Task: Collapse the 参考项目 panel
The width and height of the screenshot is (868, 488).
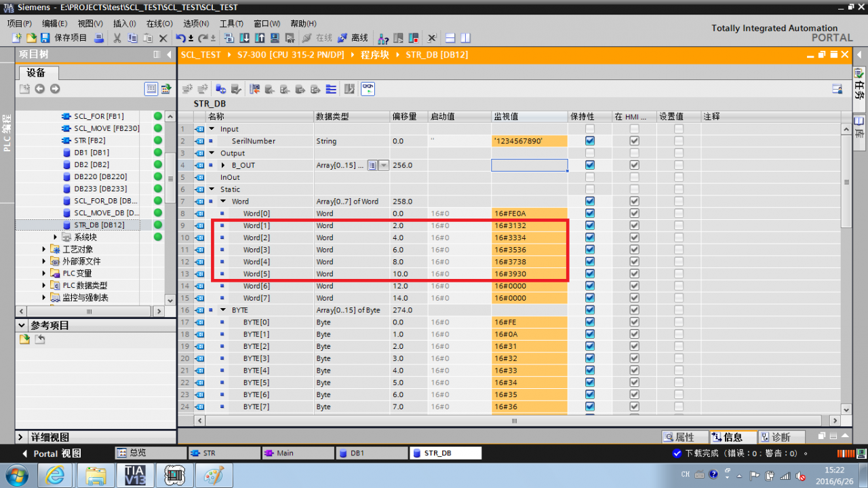Action: (22, 326)
